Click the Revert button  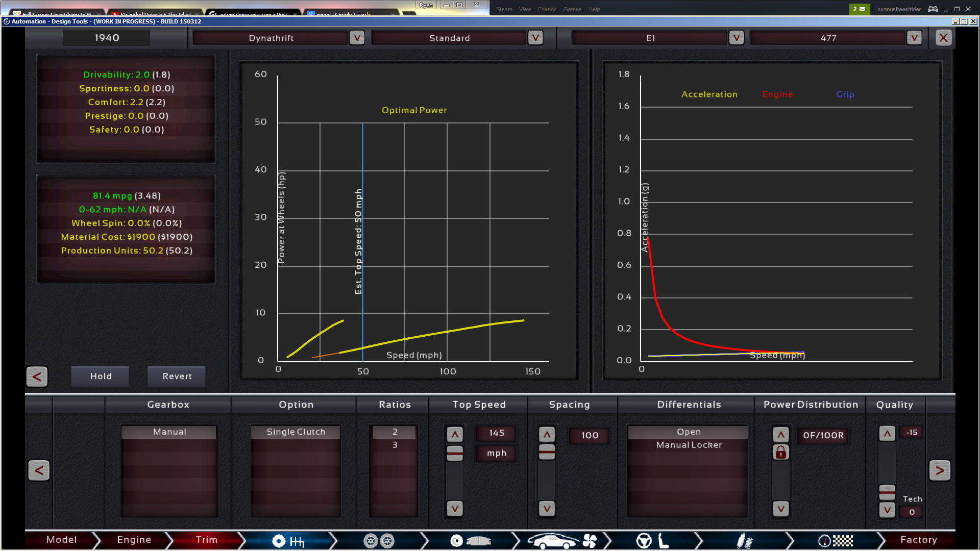177,377
